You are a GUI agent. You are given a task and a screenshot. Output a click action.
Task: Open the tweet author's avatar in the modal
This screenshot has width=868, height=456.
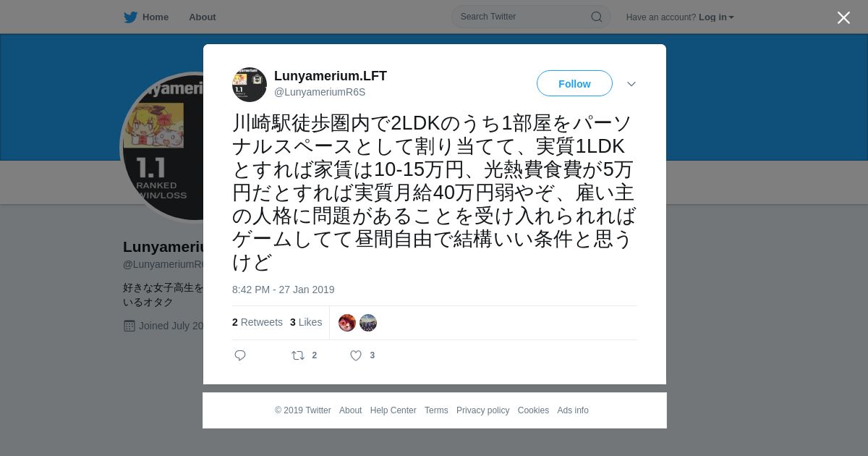coord(250,85)
